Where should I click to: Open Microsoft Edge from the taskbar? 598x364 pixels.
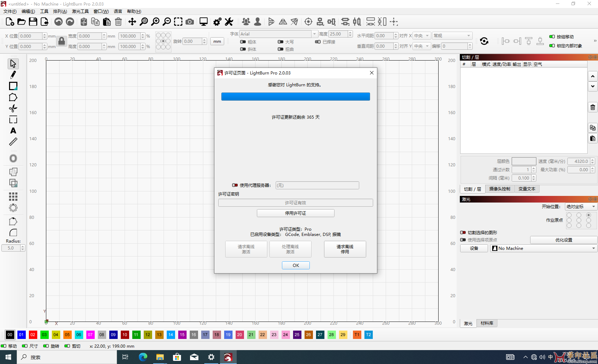click(x=143, y=357)
